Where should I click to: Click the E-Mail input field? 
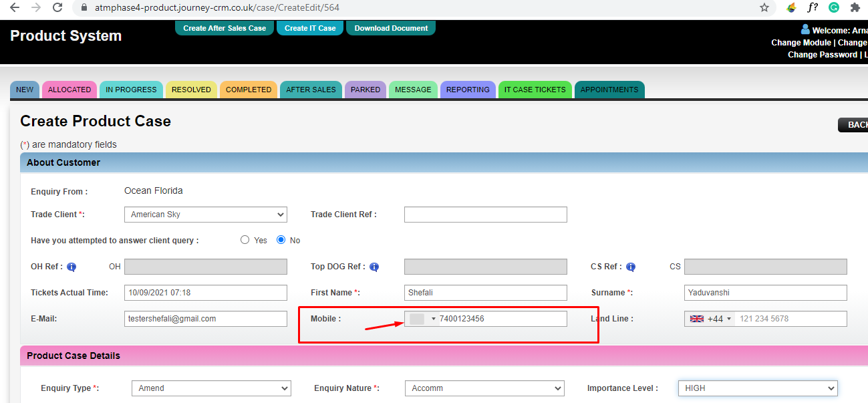[206, 319]
